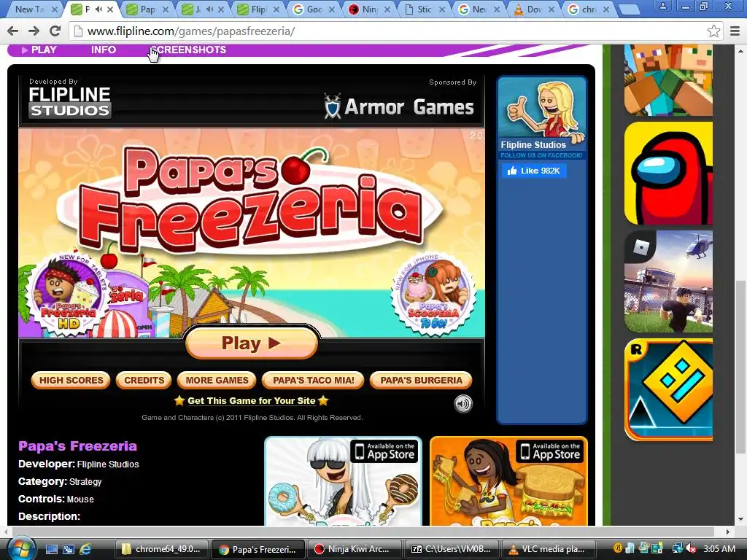
Task: Click the MORE GAMES button
Action: (217, 381)
